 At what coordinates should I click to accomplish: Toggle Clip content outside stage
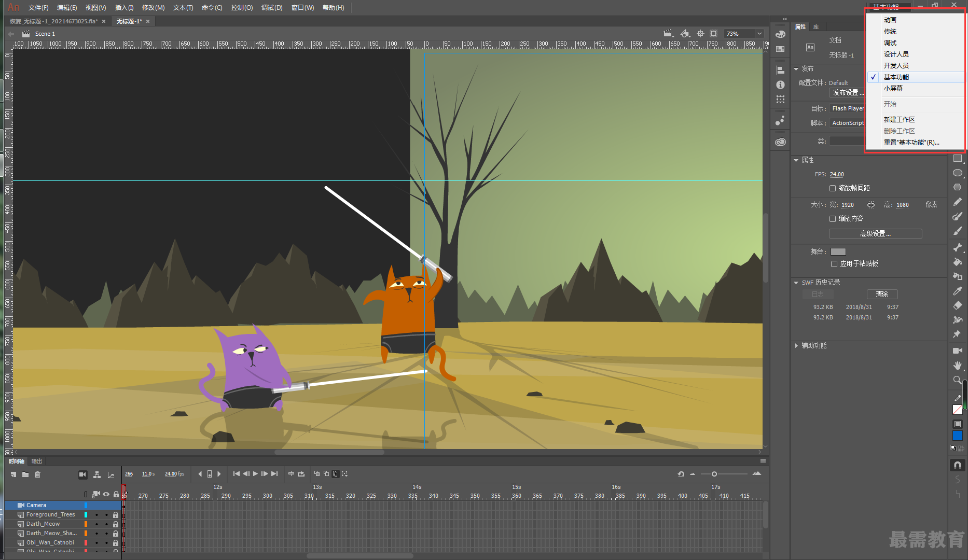coord(714,33)
